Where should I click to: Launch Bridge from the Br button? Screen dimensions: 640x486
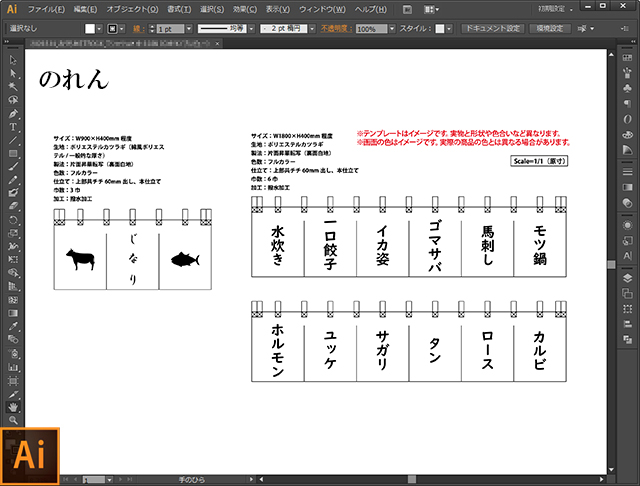click(x=407, y=9)
